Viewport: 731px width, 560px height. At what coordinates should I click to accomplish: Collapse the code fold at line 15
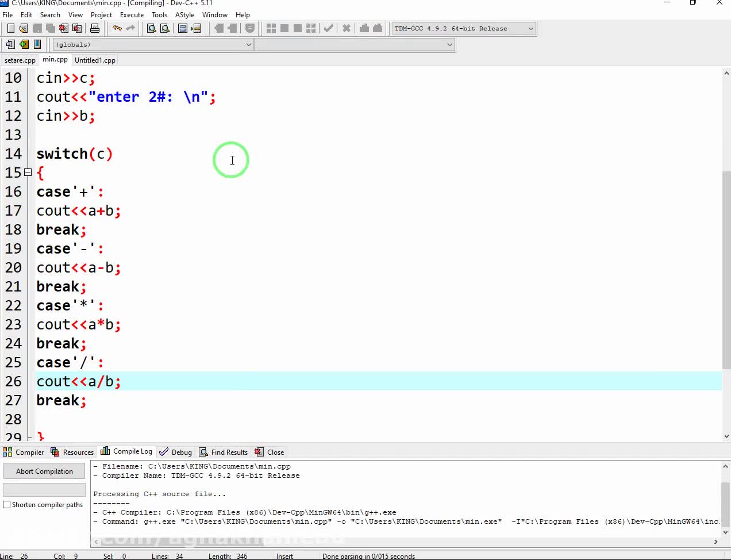coord(28,172)
